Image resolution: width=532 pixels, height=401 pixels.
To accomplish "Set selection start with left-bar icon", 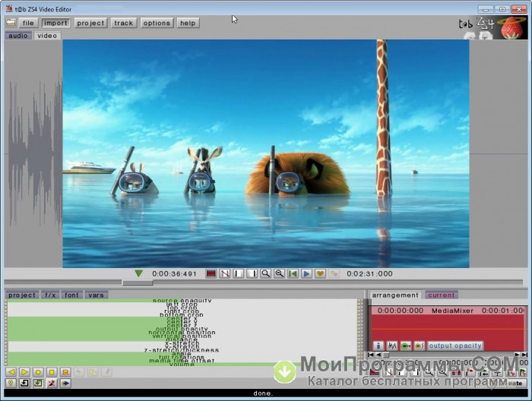I will pos(238,273).
